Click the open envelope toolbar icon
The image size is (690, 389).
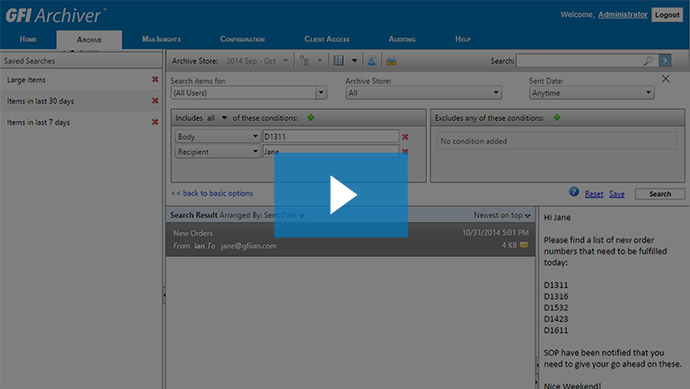pos(391,61)
